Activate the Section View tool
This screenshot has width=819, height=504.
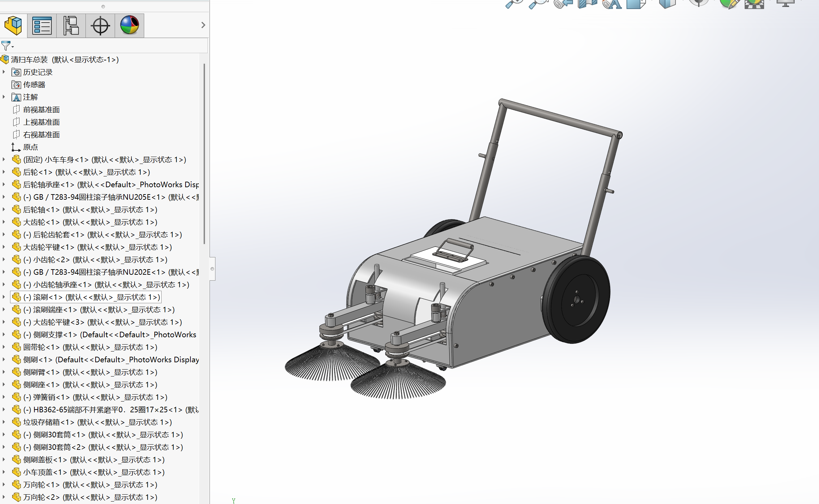pyautogui.click(x=587, y=3)
